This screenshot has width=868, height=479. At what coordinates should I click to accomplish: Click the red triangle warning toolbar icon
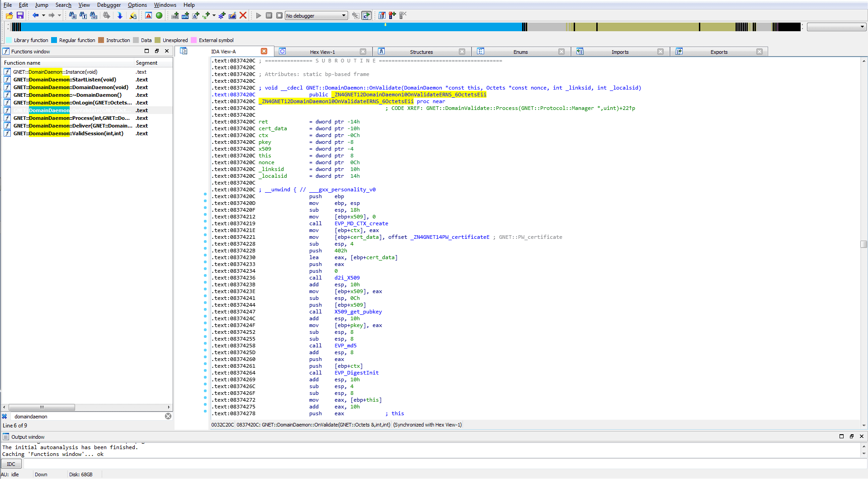pyautogui.click(x=148, y=15)
